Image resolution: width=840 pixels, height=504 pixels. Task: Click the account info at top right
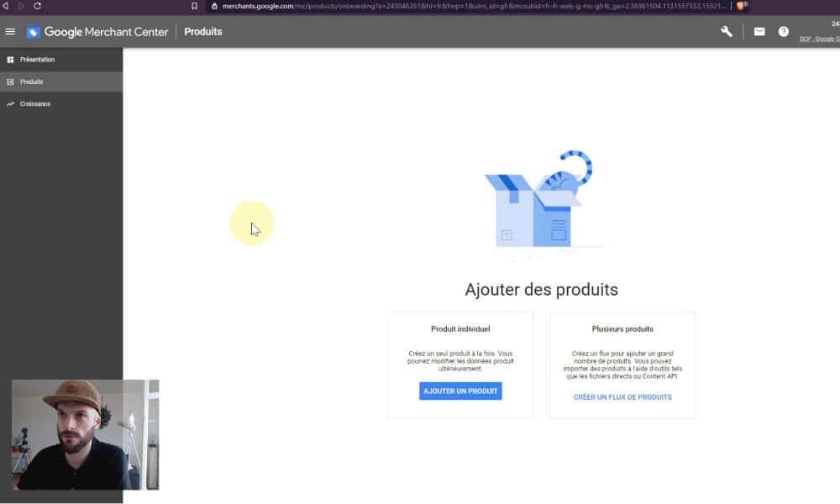[x=820, y=32]
